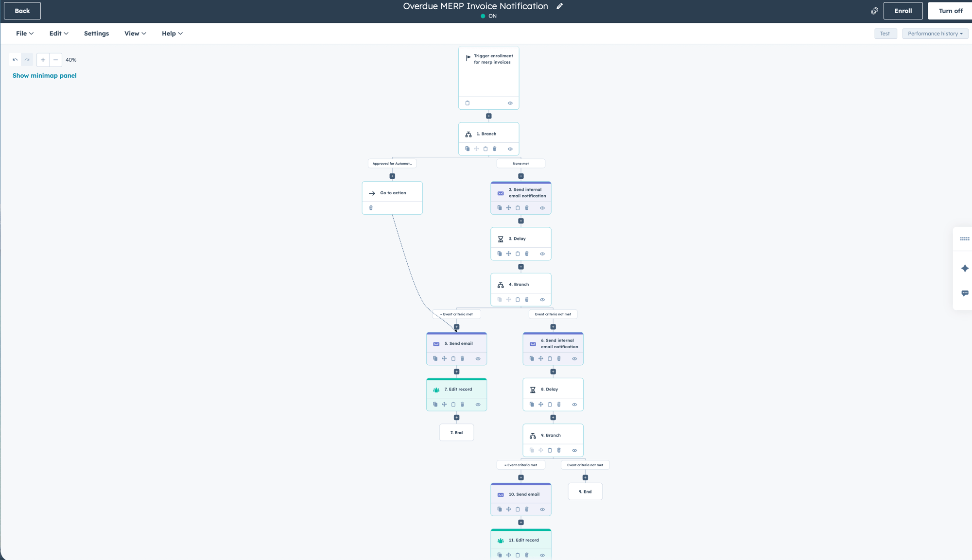
Task: Click the undo arrow above the canvas
Action: (x=15, y=59)
